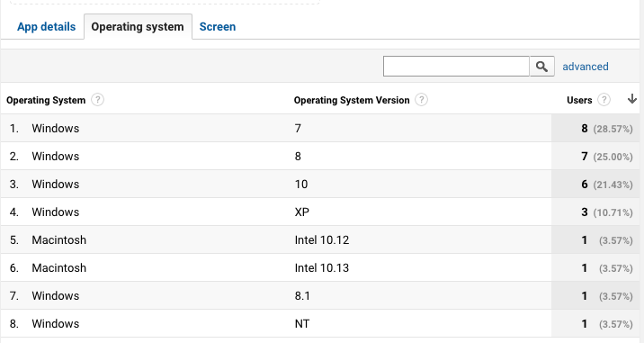The image size is (644, 343).
Task: Sort by Users column header
Action: click(x=579, y=100)
